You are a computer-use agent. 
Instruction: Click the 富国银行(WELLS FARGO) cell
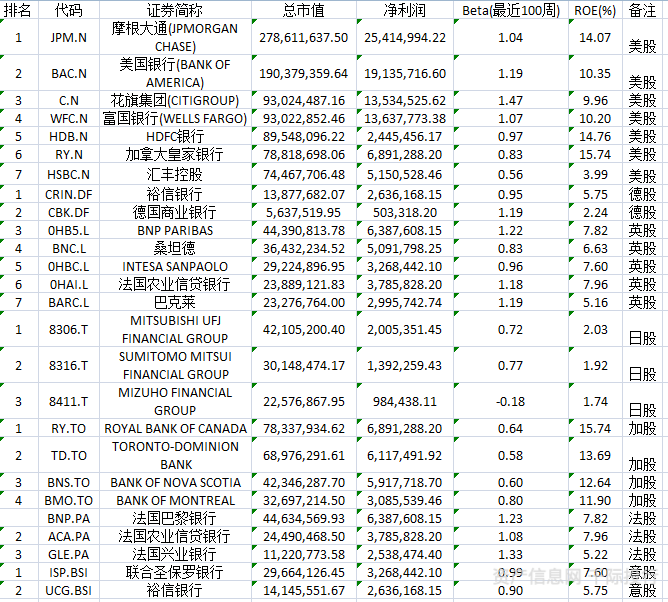(175, 118)
